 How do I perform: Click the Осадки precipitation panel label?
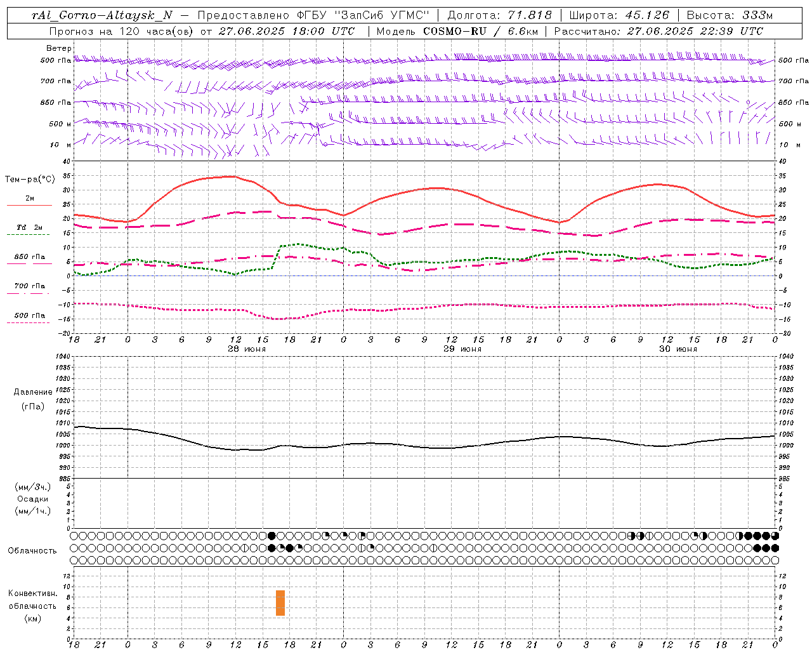(33, 499)
